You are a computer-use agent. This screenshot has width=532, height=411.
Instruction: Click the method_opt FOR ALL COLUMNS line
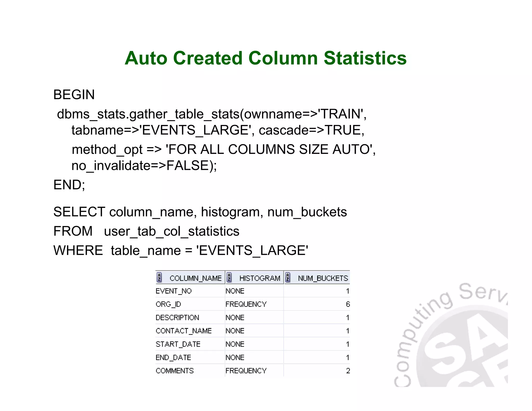point(224,150)
